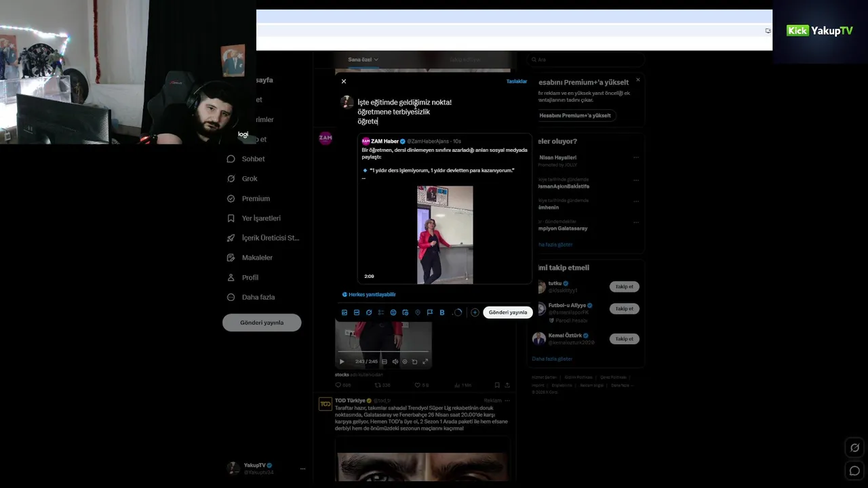Open video playback settings gear
Screen dimensions: 868x488
[405, 361]
